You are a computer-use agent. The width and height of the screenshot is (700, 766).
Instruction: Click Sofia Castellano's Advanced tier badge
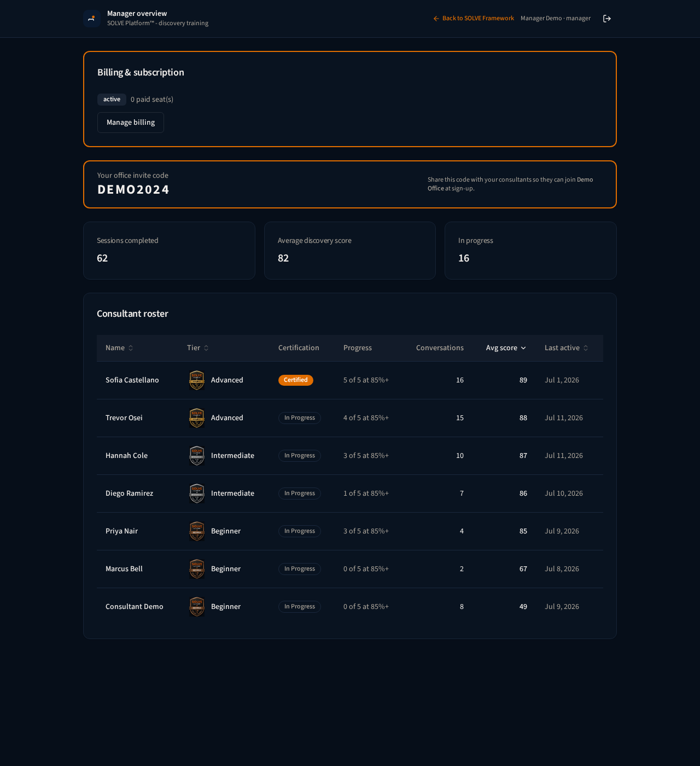[x=197, y=380]
